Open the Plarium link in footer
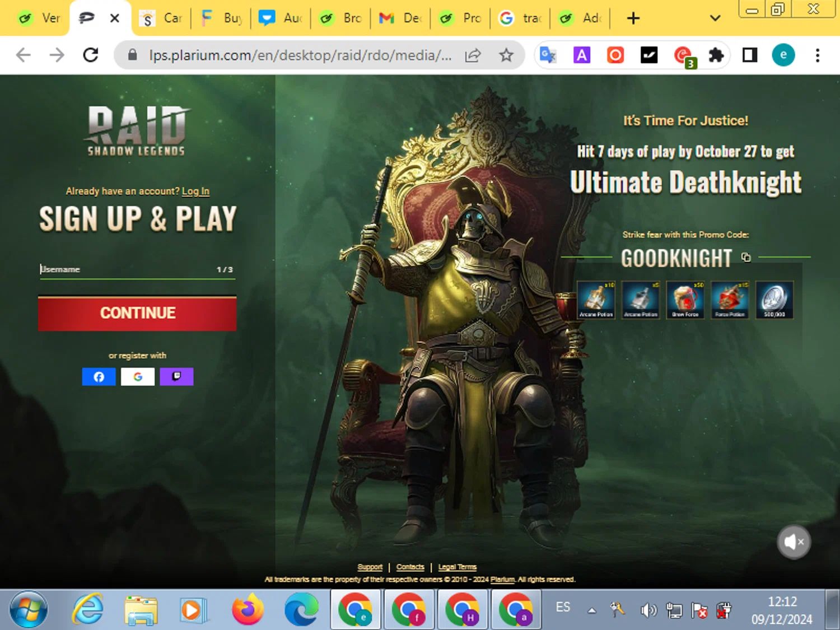840x630 pixels. 502,580
